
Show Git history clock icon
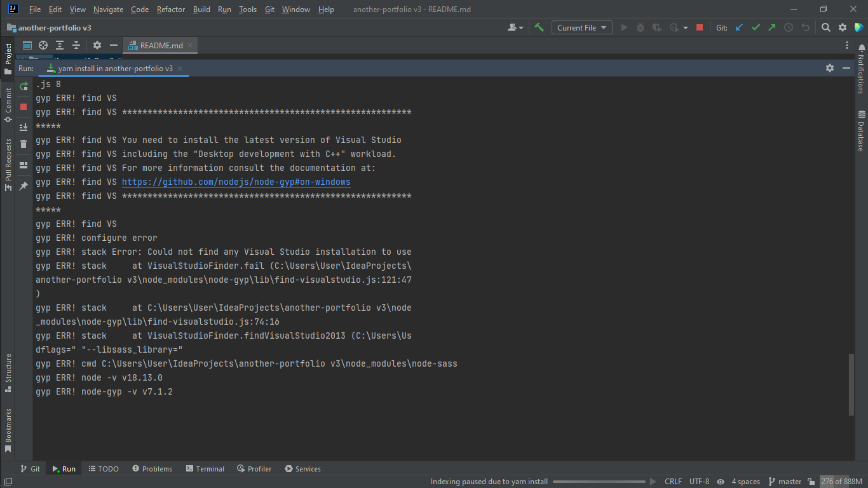point(789,27)
